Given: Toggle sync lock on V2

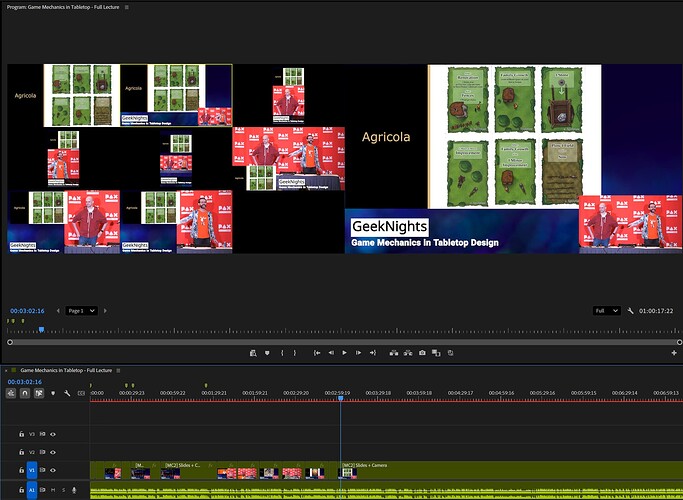Looking at the screenshot, I should pos(42,452).
